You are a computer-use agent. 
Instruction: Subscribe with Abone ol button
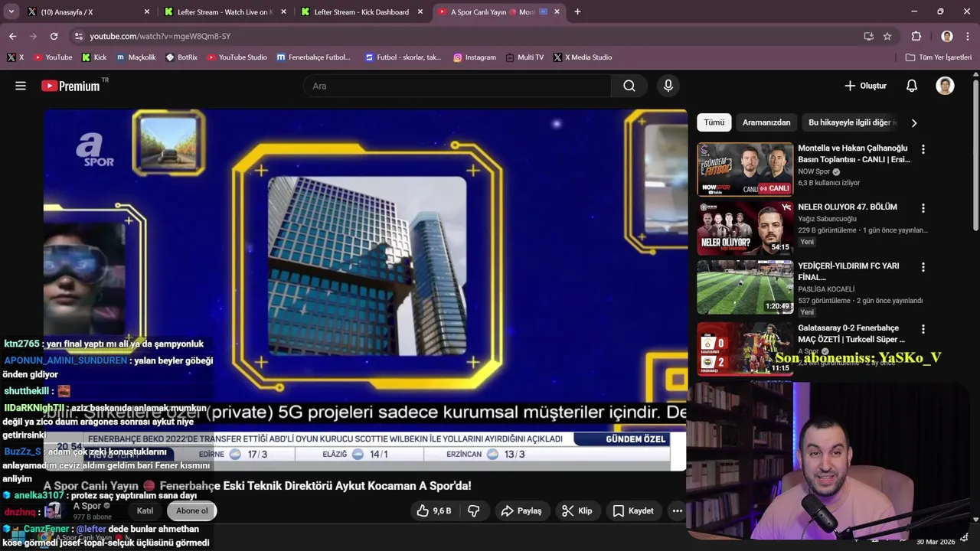tap(191, 510)
